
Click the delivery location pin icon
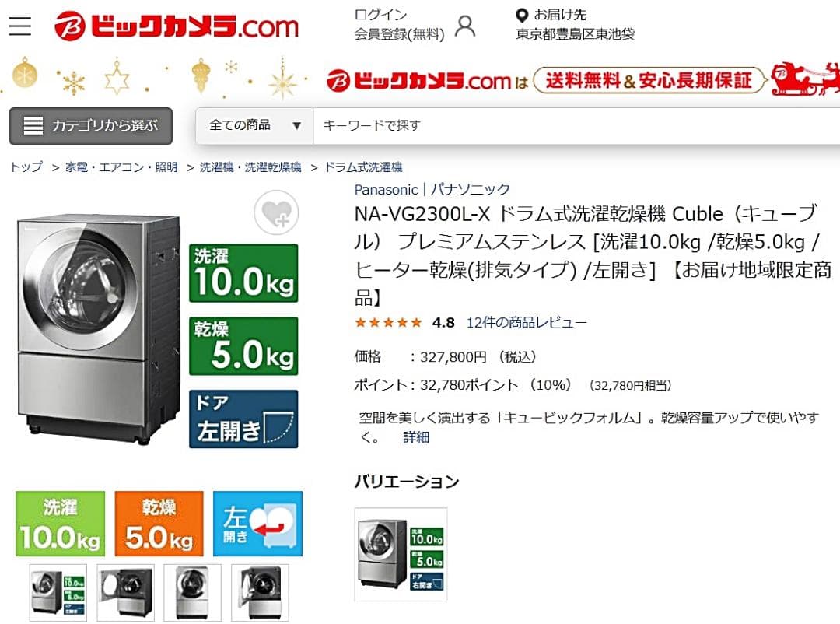[521, 15]
